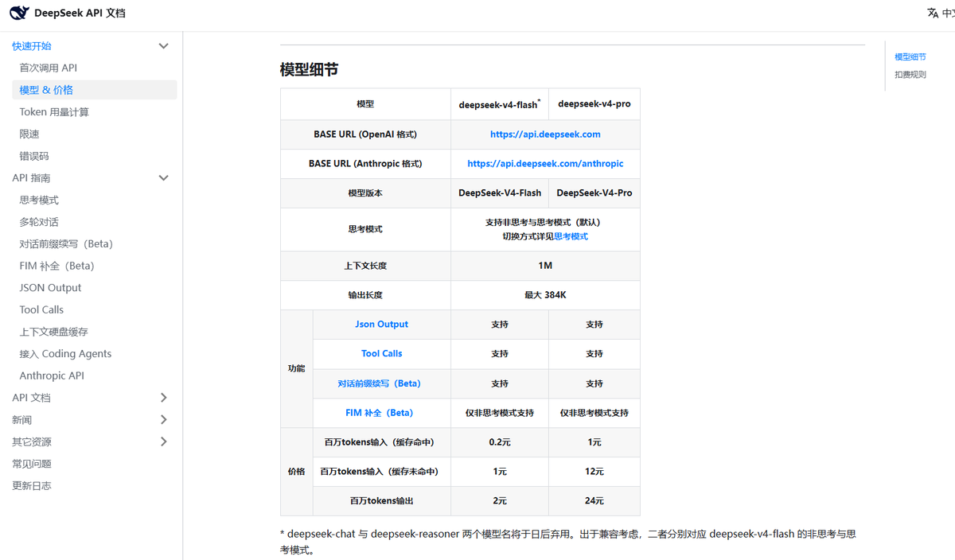Image resolution: width=955 pixels, height=560 pixels.
Task: Open JSON Output sidebar guide
Action: click(50, 288)
